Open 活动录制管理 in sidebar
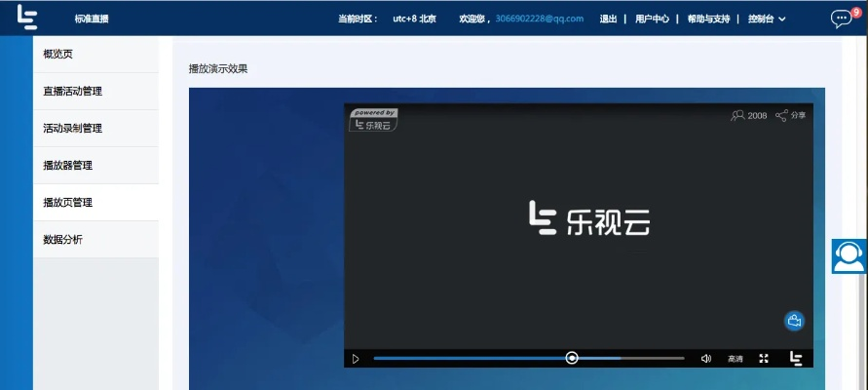The height and width of the screenshot is (390, 868). click(95, 129)
